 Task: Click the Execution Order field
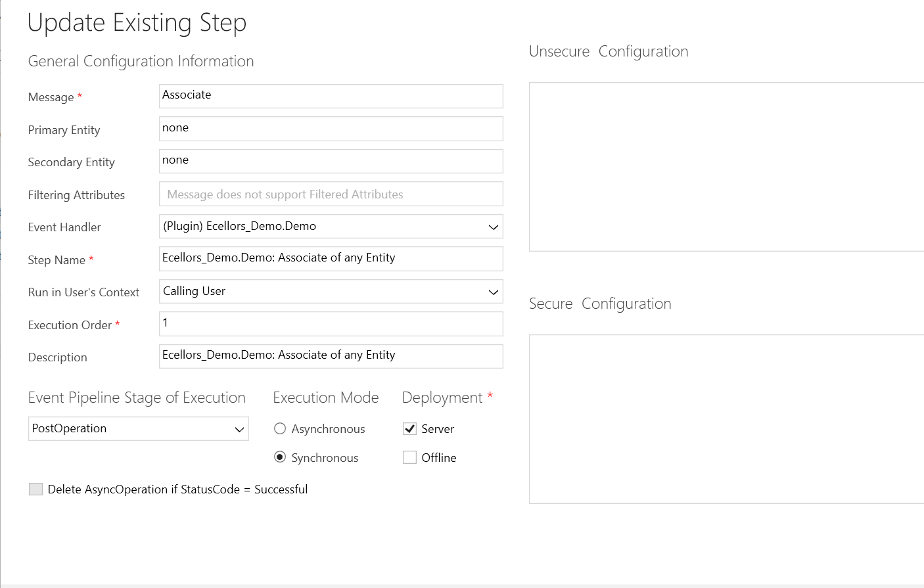(x=331, y=324)
